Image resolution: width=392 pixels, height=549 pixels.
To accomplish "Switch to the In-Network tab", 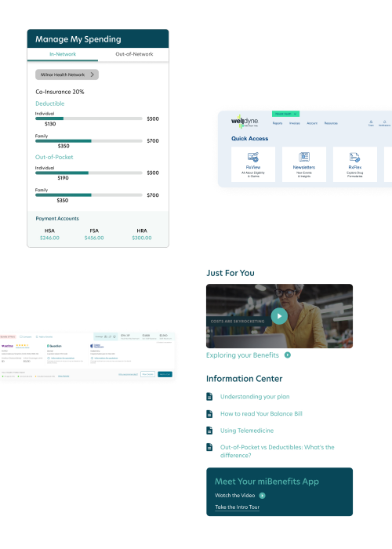I will click(63, 54).
